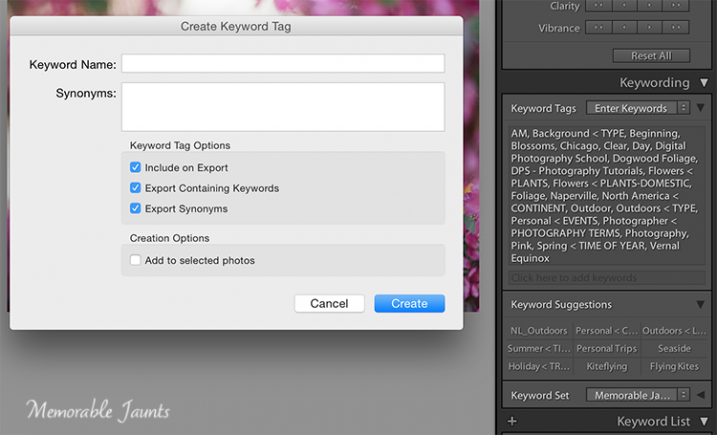Click the Keyword Name text field
The height and width of the screenshot is (435, 717).
[283, 64]
